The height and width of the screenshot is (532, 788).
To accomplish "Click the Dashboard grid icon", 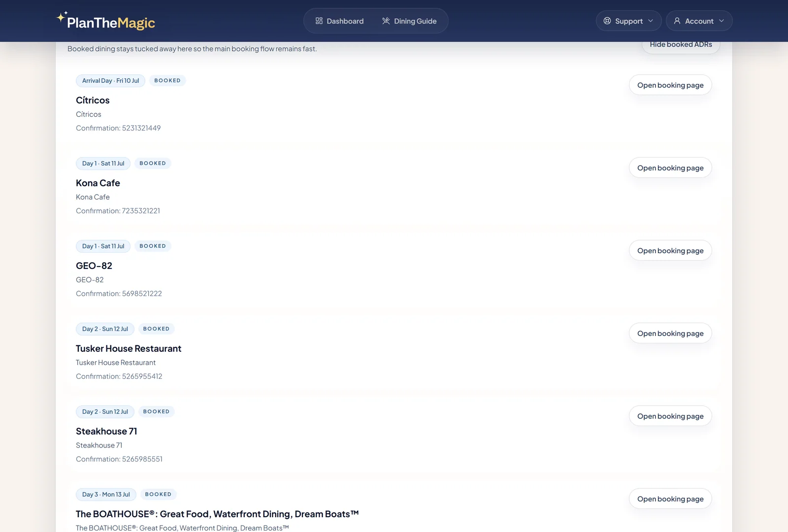I will click(x=319, y=21).
